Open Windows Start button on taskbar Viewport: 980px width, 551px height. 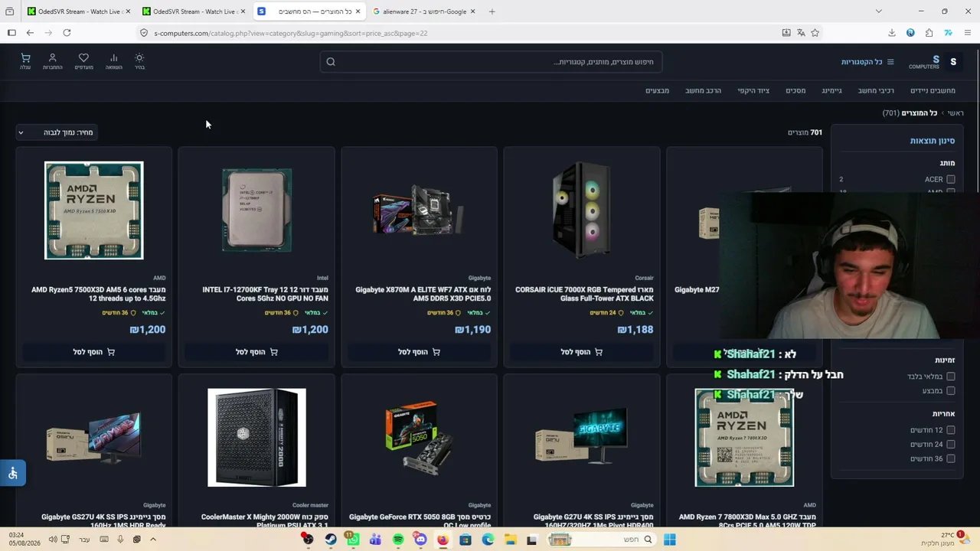(x=670, y=540)
